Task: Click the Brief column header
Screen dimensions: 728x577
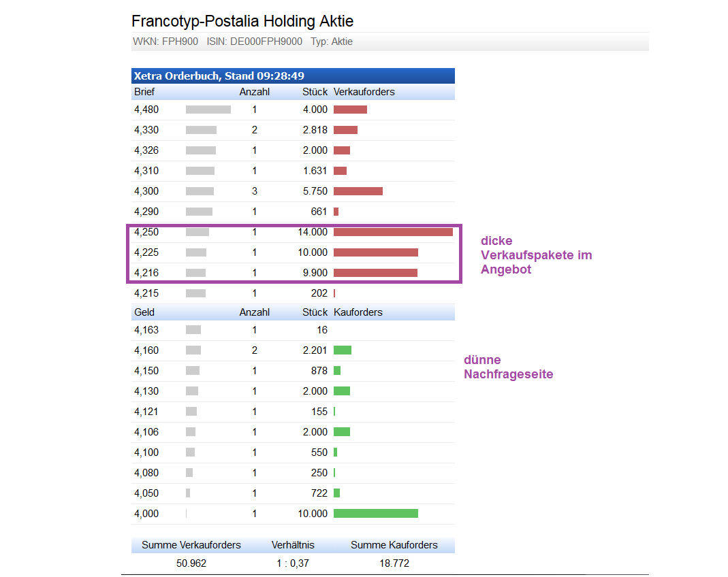Action: point(144,92)
